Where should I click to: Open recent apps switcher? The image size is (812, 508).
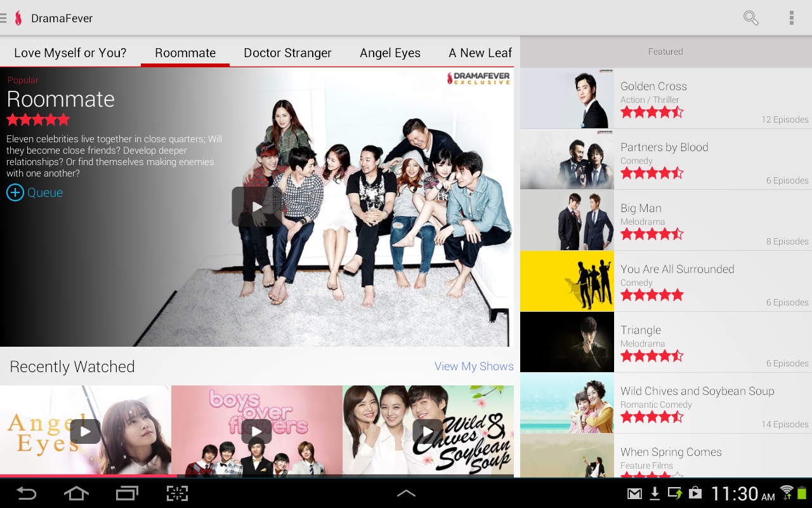click(x=127, y=493)
